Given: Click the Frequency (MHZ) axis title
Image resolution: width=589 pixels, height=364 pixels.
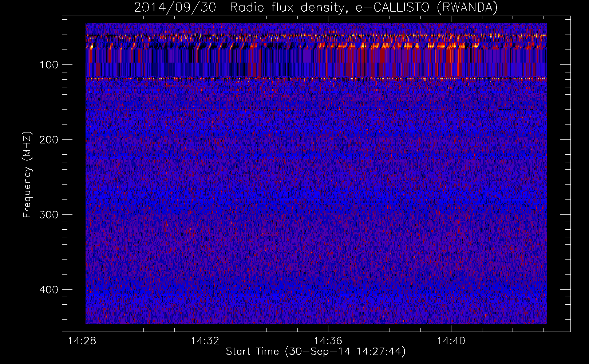Looking at the screenshot, I should (x=27, y=174).
